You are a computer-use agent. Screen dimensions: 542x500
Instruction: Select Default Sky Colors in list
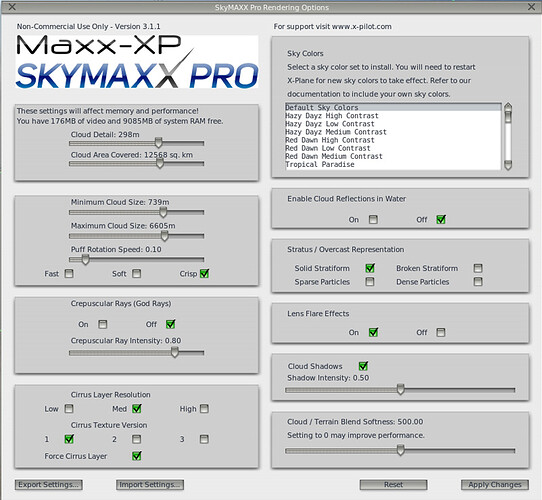click(393, 108)
